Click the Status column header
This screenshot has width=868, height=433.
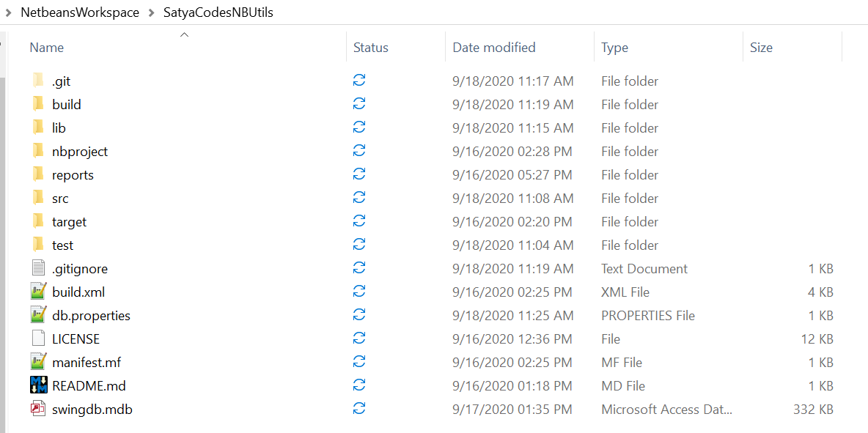pos(371,48)
